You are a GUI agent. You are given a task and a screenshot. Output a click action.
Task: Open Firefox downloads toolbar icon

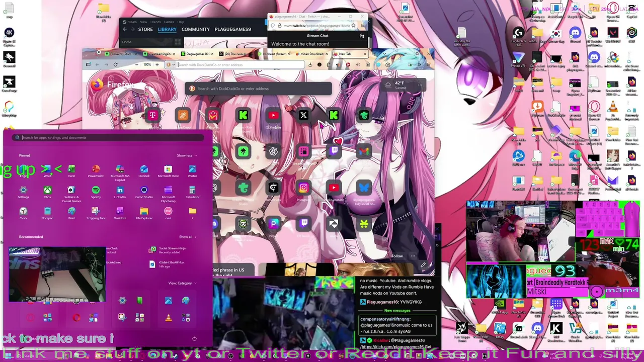click(x=310, y=64)
